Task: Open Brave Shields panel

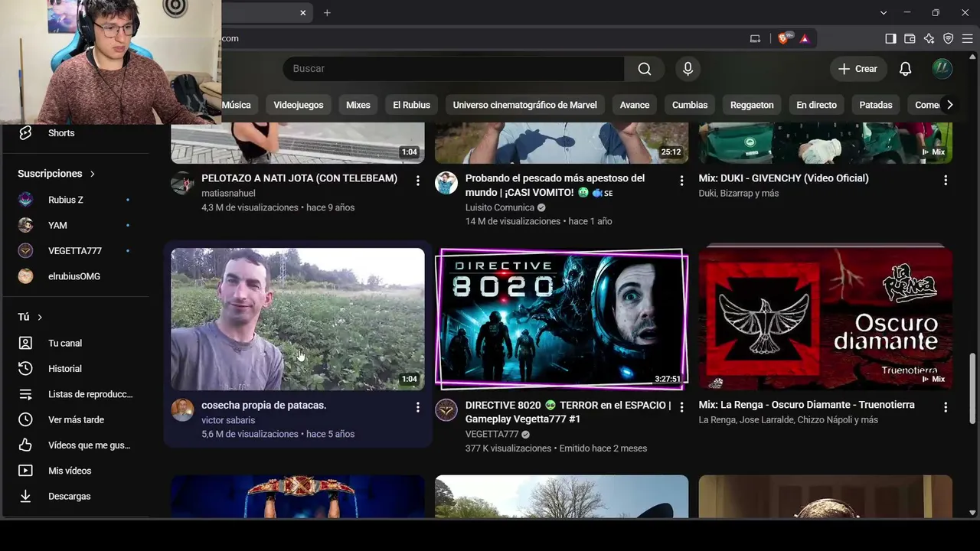Action: point(783,38)
